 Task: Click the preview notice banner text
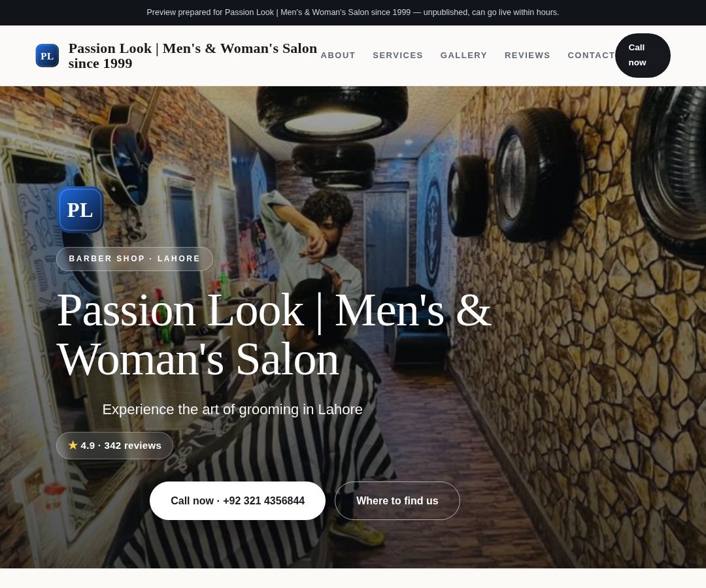[x=353, y=12]
